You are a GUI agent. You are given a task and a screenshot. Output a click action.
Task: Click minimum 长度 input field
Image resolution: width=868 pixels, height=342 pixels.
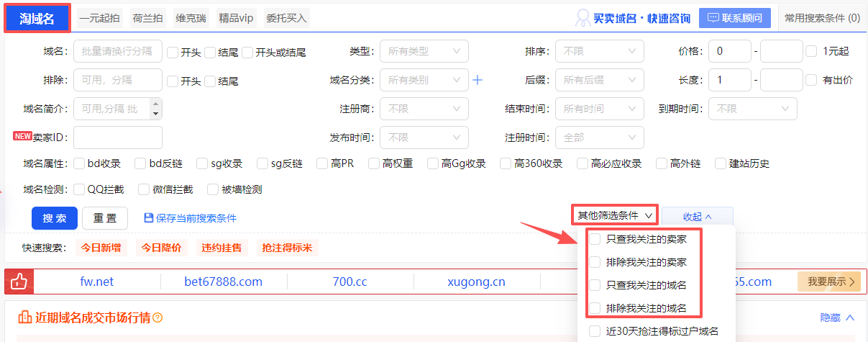(x=729, y=80)
